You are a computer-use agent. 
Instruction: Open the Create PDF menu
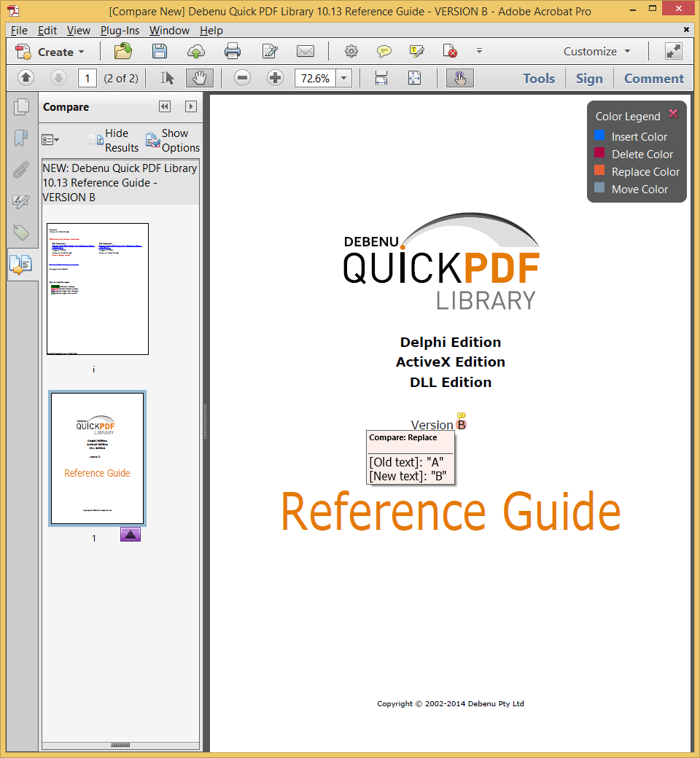click(50, 52)
